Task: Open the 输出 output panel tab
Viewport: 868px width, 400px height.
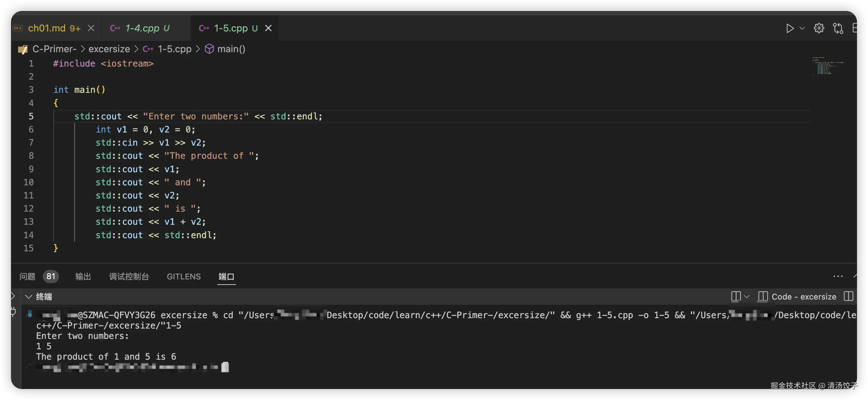Action: coord(83,277)
